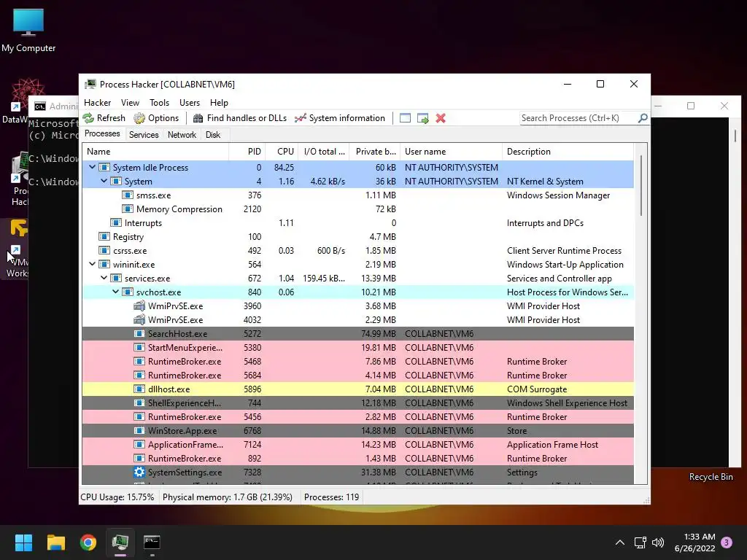
Task: Click the ApplicationFrameHost process icon
Action: (x=139, y=444)
